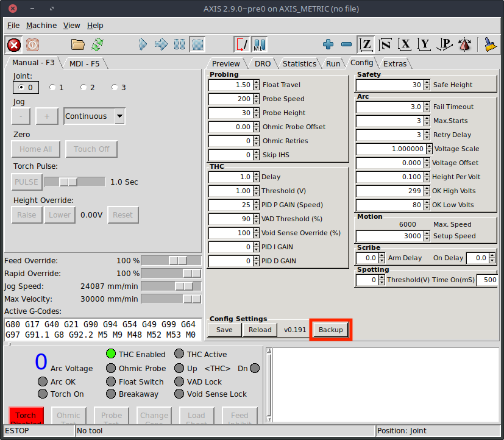Click Torch Disabled red button

pos(26,415)
